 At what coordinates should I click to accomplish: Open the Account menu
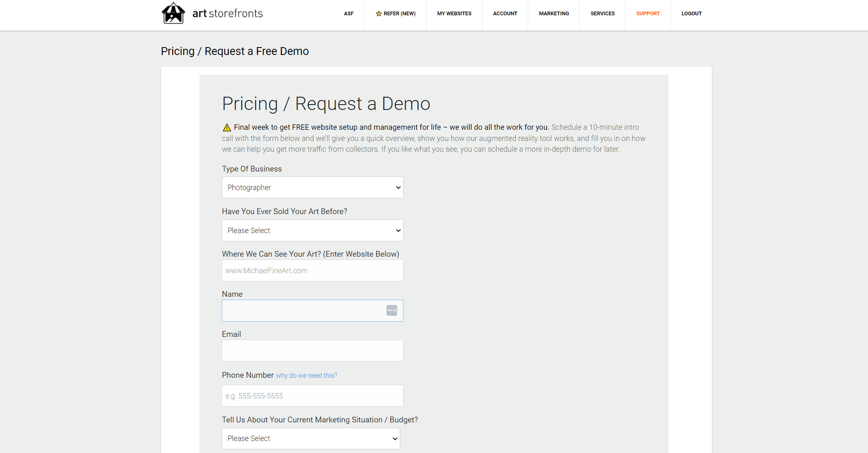pyautogui.click(x=505, y=14)
